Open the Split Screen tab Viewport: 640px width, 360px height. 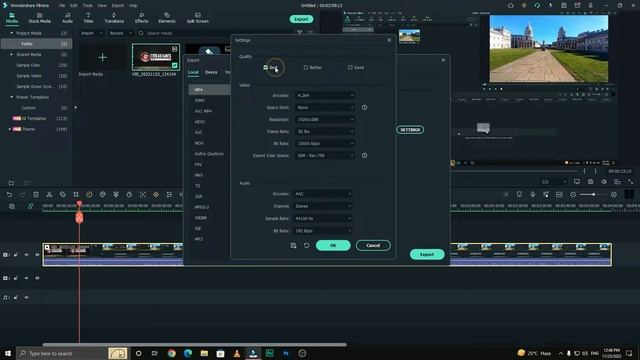point(198,18)
